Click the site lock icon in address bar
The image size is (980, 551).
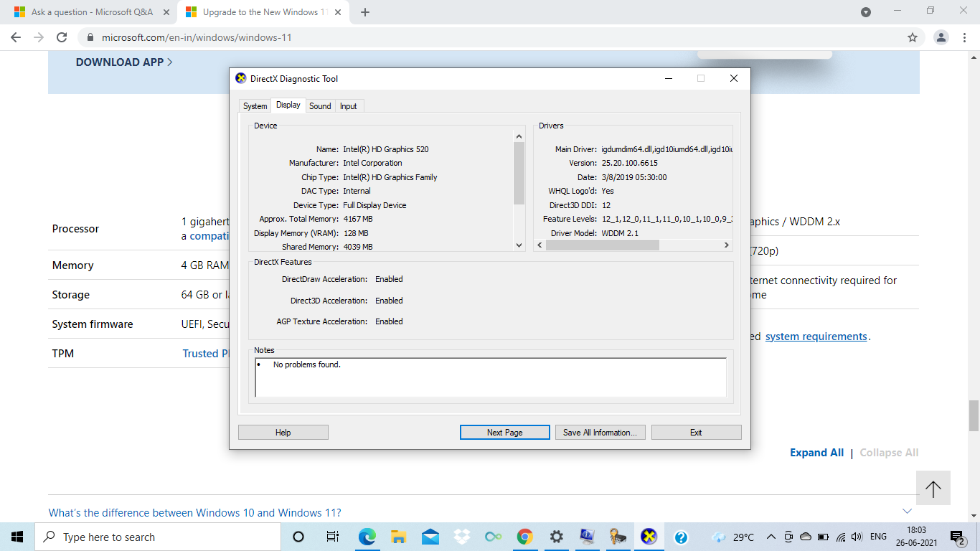tap(90, 37)
